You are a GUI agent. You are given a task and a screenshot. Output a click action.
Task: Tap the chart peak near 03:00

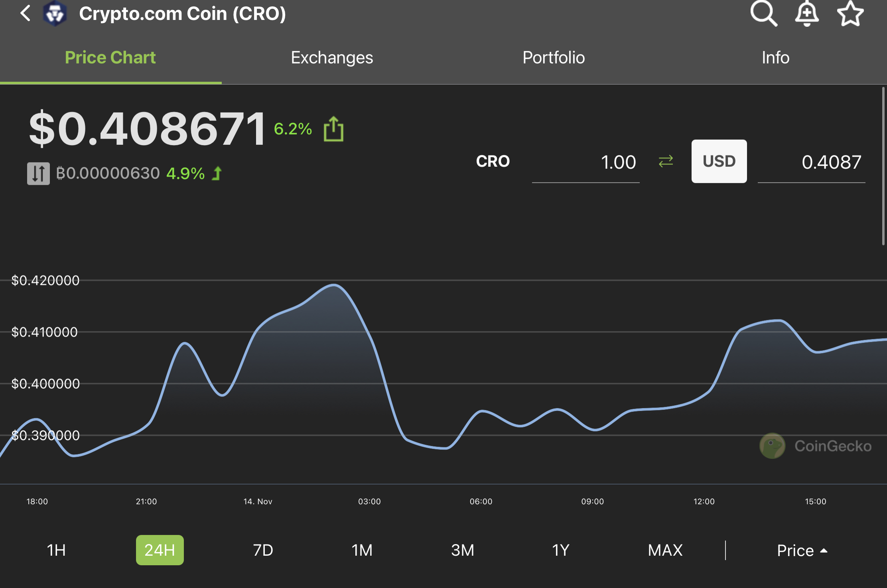coord(334,285)
